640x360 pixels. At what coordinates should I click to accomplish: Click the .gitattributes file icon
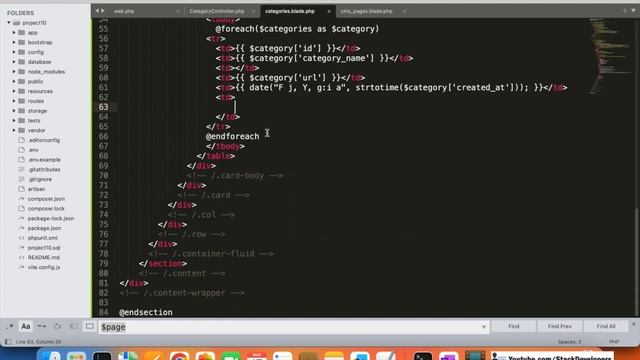[x=22, y=169]
